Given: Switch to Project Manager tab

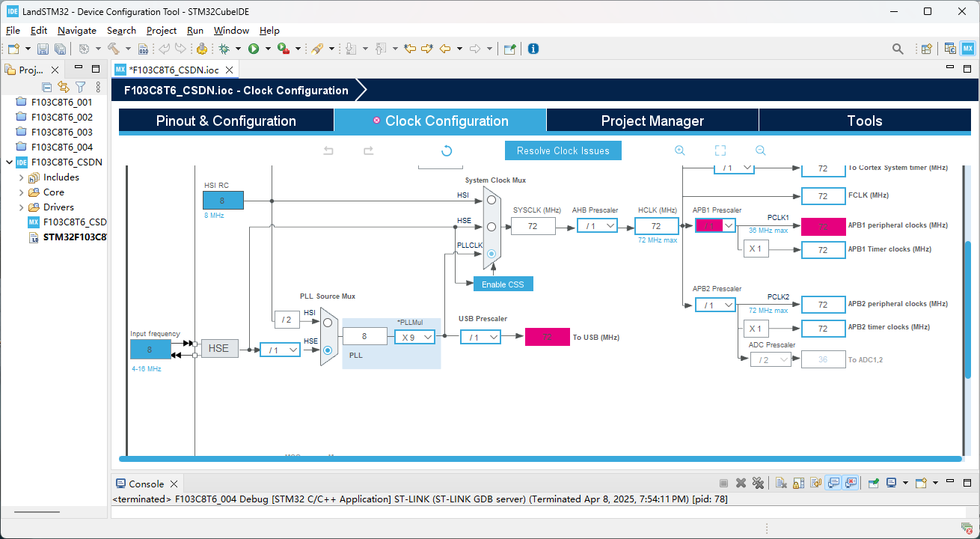Looking at the screenshot, I should [x=652, y=121].
